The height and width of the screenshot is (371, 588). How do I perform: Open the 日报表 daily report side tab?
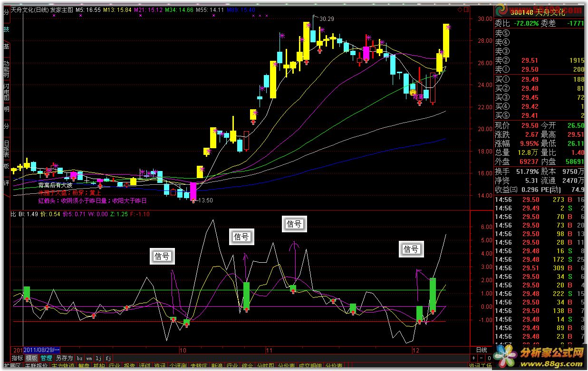point(6,149)
